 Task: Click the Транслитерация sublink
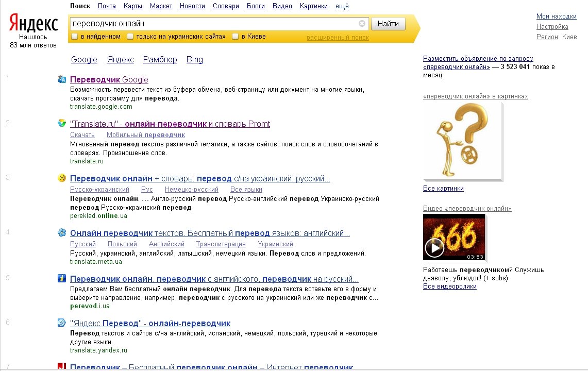coord(221,244)
